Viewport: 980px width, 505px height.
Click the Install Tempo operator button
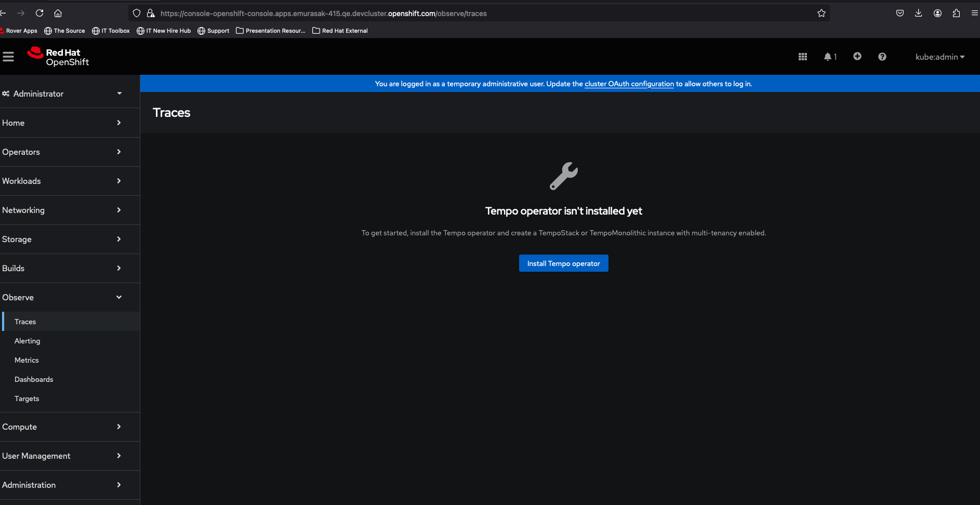(563, 263)
